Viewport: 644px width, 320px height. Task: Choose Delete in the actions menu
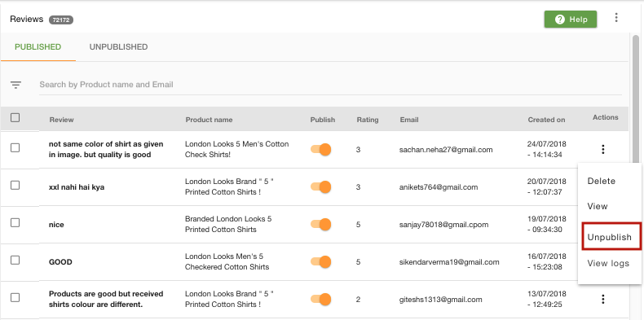click(x=602, y=181)
